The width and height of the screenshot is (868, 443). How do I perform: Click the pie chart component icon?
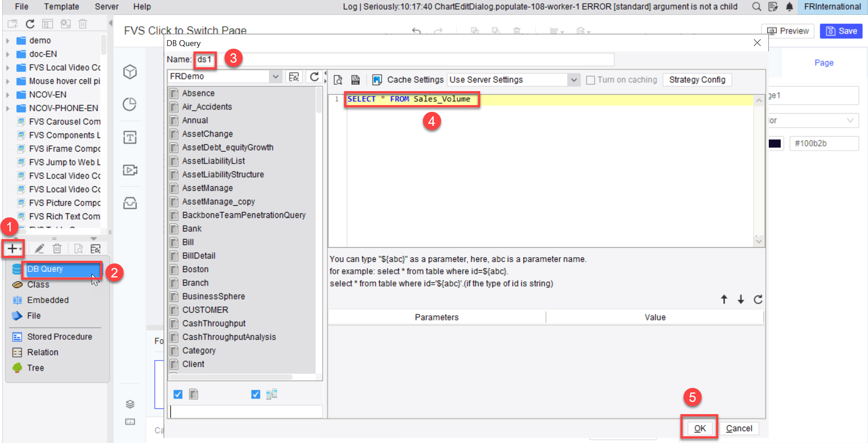130,105
